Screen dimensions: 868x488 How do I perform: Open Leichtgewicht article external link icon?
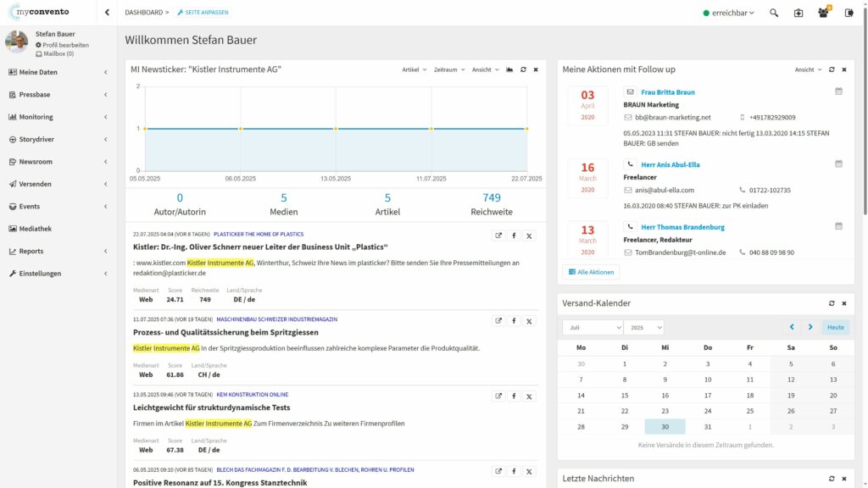click(x=498, y=396)
